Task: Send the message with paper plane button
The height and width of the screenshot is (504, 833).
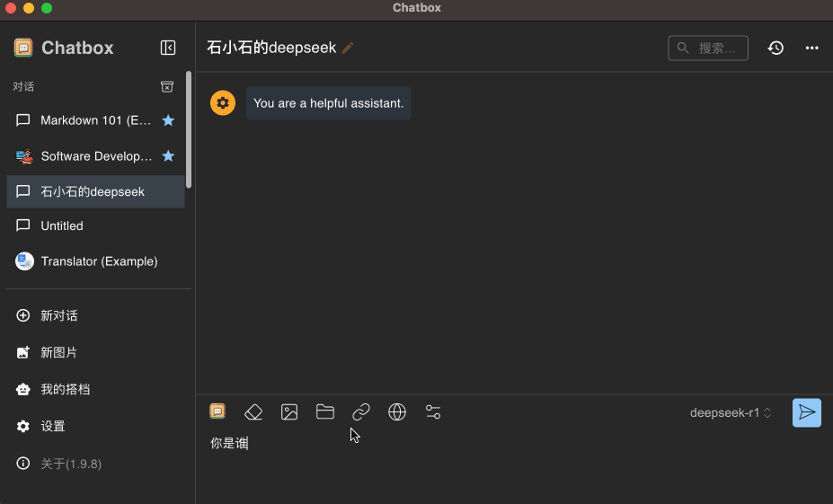Action: [x=806, y=412]
